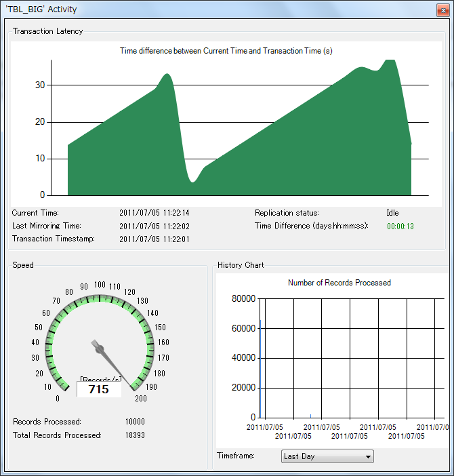Viewport: 454px width, 476px height.
Task: Click the Records Processed value 10000
Action: [135, 422]
